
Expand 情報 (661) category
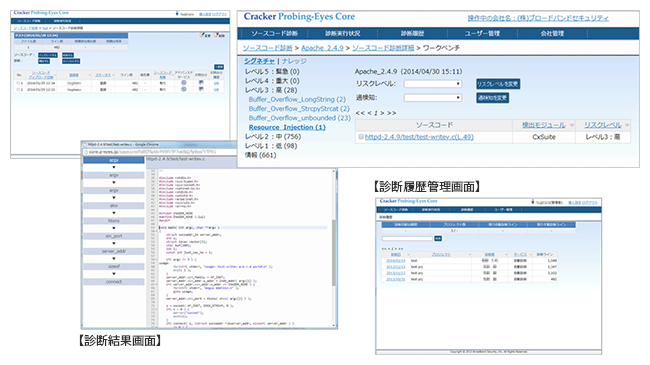[x=260, y=155]
